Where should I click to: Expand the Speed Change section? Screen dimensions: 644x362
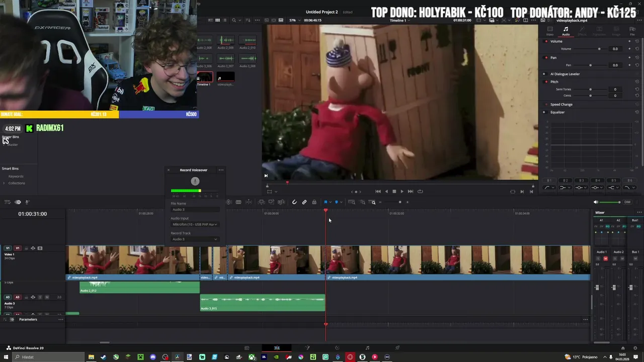point(561,105)
